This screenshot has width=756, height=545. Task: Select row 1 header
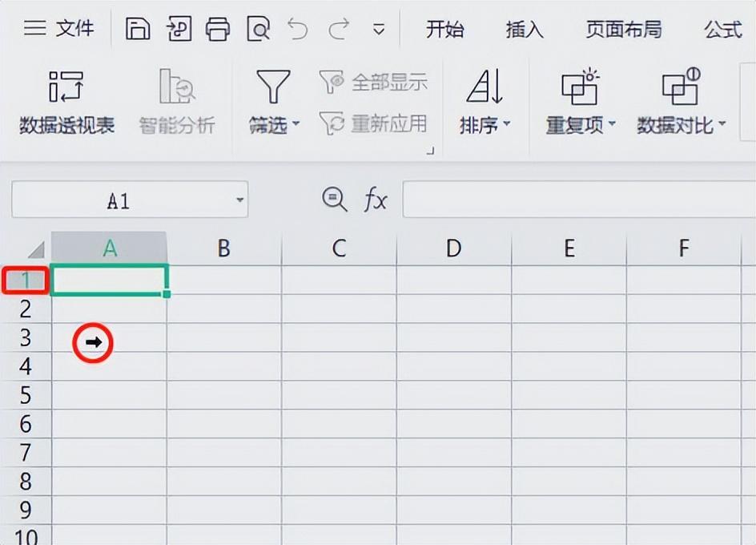click(x=26, y=280)
